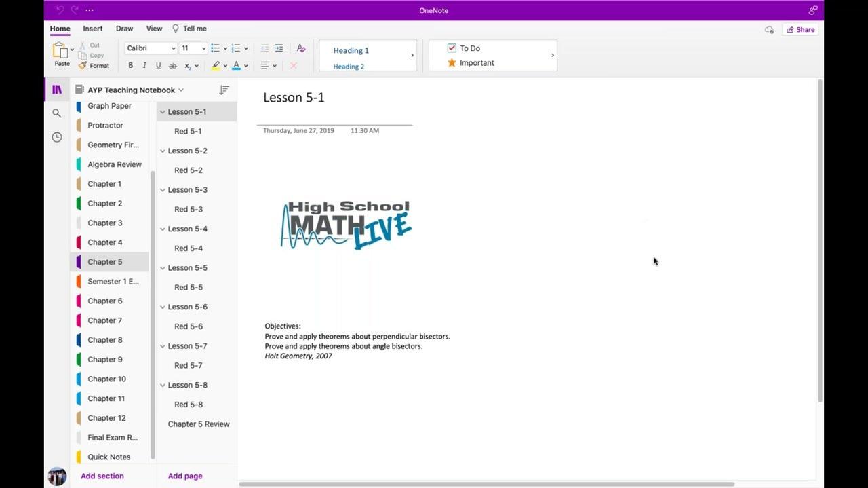This screenshot has width=868, height=488.
Task: Expand the AYP Teaching Notebook dropdown
Action: click(181, 90)
